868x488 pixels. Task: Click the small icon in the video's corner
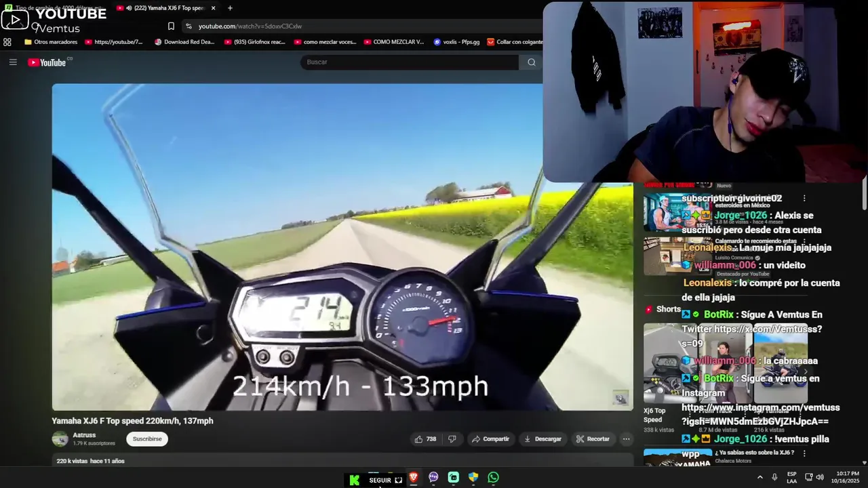620,398
